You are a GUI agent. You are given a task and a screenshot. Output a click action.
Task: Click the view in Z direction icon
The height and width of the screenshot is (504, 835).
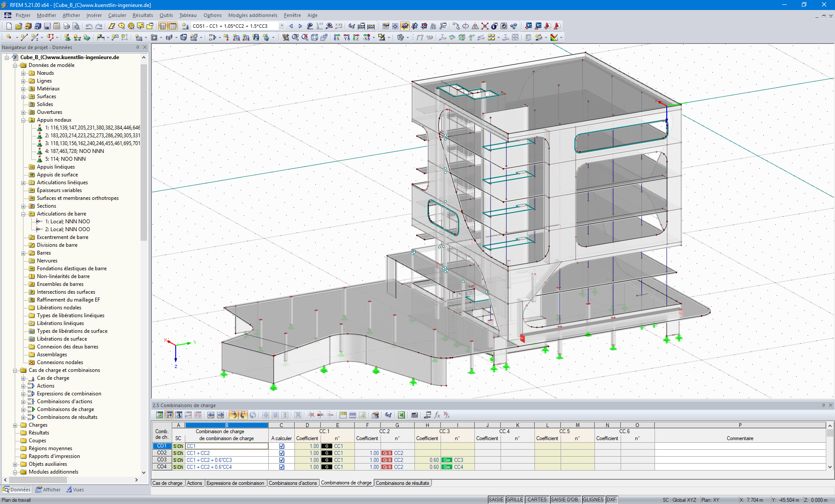coord(356,37)
